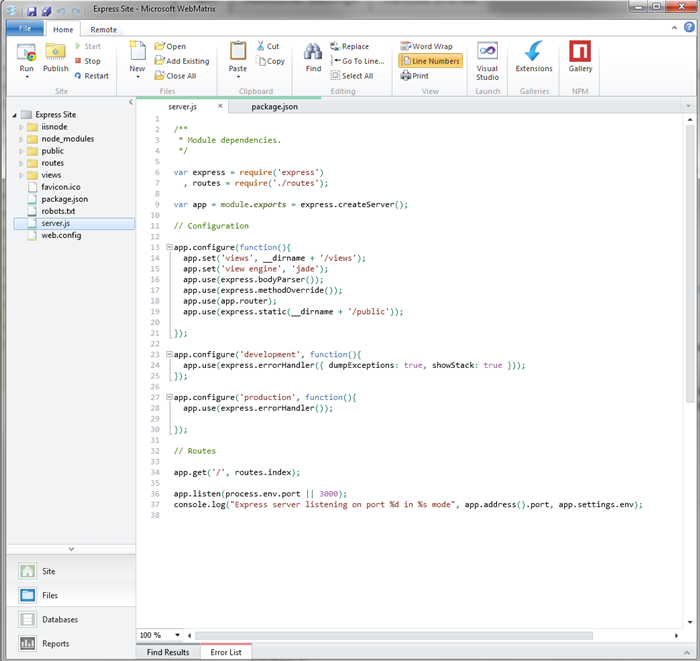Open the Paste dropdown arrow
Image resolution: width=700 pixels, height=661 pixels.
(x=238, y=77)
